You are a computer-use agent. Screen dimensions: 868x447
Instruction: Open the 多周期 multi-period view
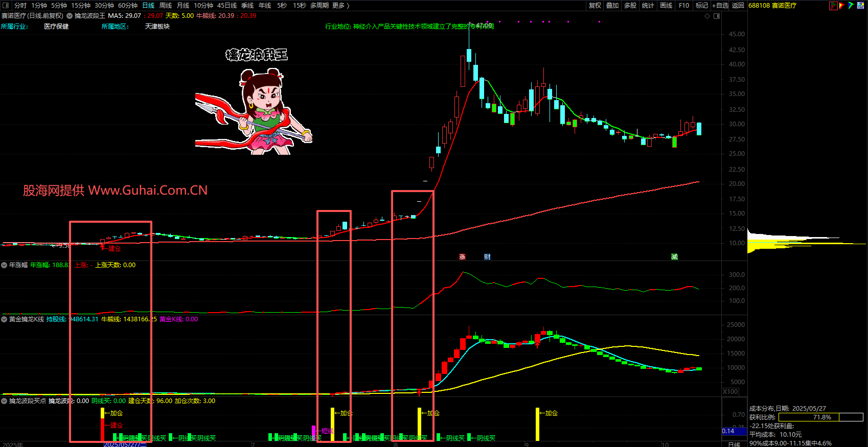319,6
